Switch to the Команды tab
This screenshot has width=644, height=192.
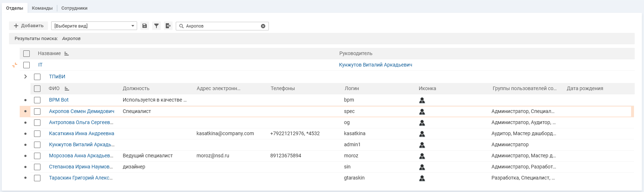click(x=42, y=8)
